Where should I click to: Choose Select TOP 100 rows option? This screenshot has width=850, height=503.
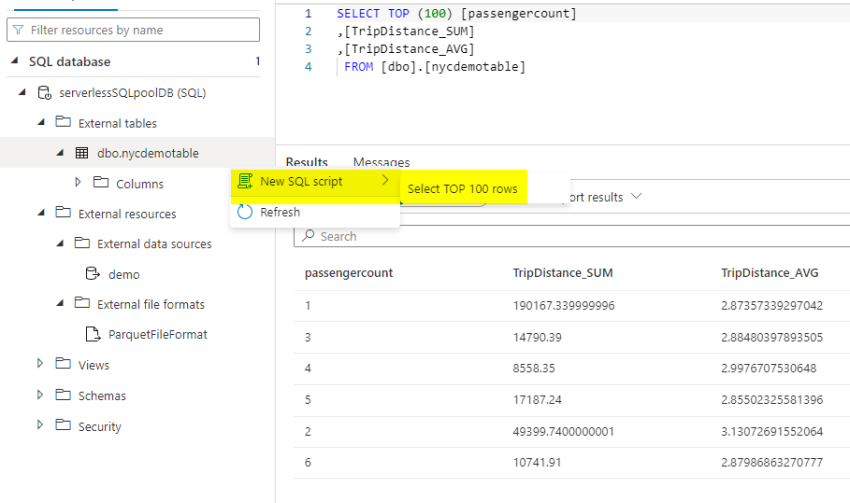(x=462, y=189)
